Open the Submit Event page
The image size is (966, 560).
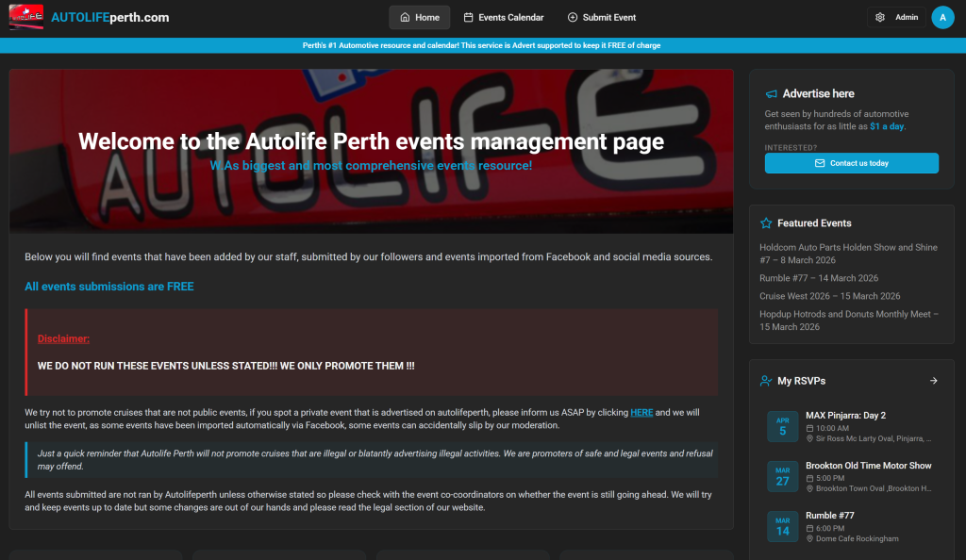pyautogui.click(x=601, y=17)
